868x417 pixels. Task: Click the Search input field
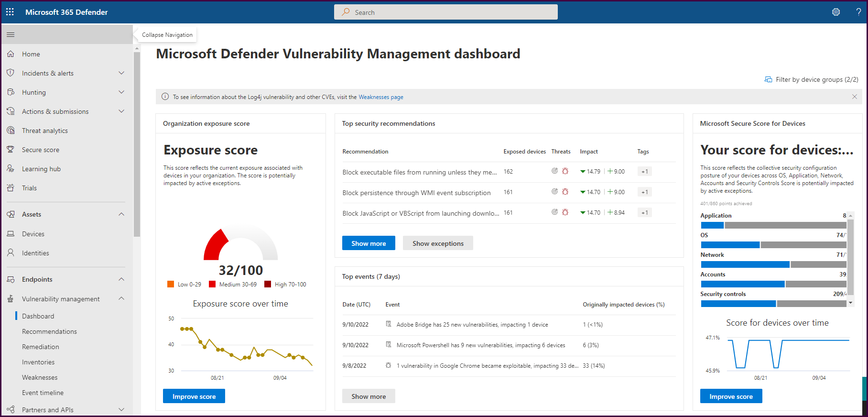[x=445, y=12]
